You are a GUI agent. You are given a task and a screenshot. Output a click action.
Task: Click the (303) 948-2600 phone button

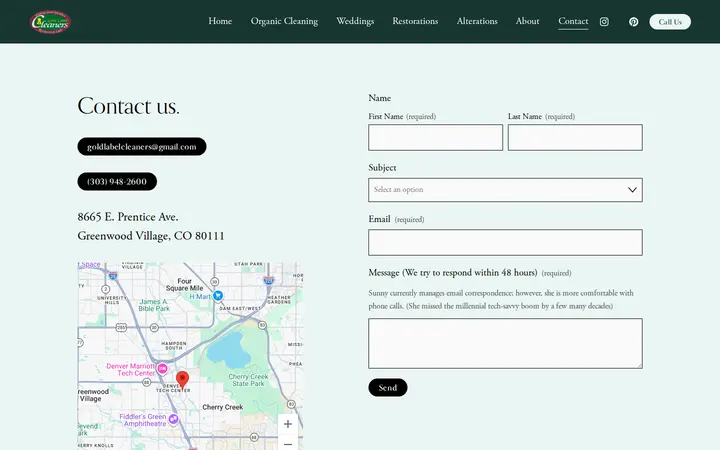[117, 181]
